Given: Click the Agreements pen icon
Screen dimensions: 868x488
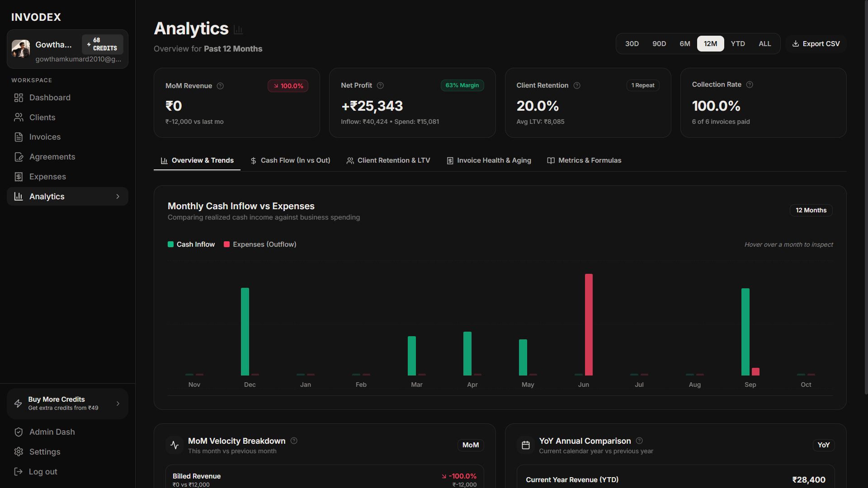Looking at the screenshot, I should [x=19, y=157].
